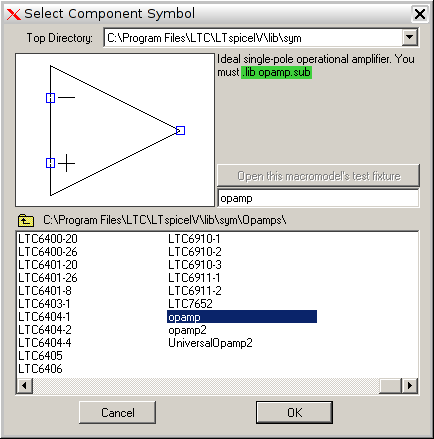Select LTC6404-1 in the list
The width and height of the screenshot is (434, 439).
(44, 317)
